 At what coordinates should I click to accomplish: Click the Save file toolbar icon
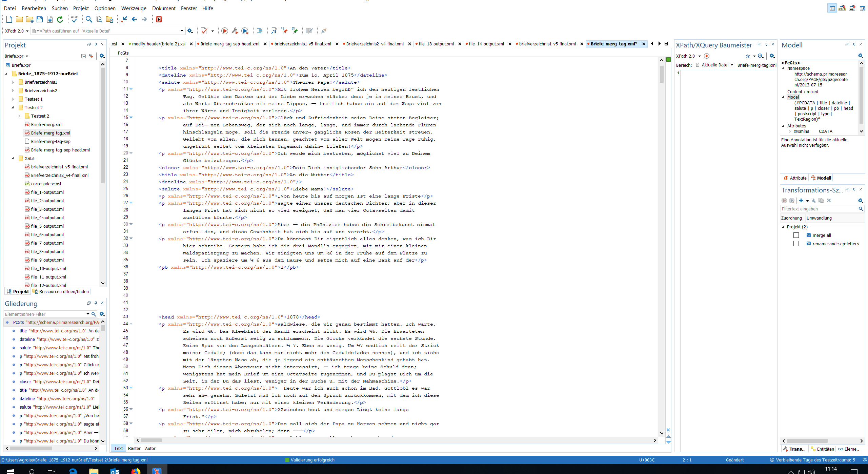[x=40, y=19]
